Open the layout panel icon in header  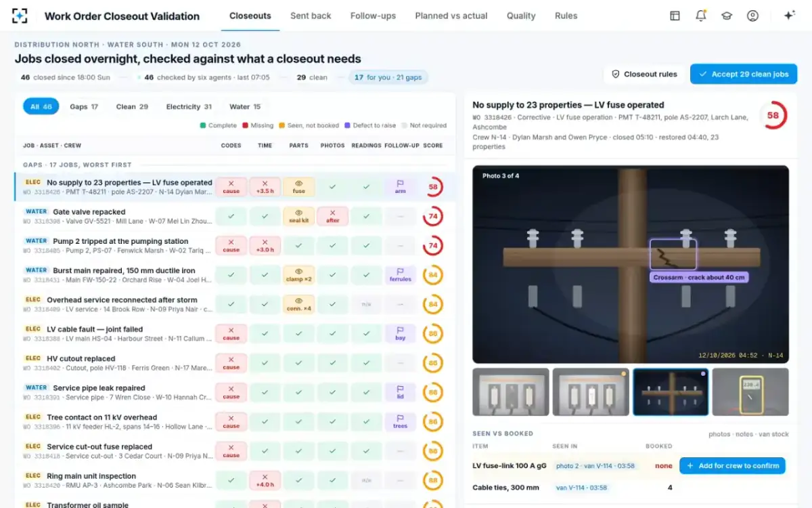[675, 16]
